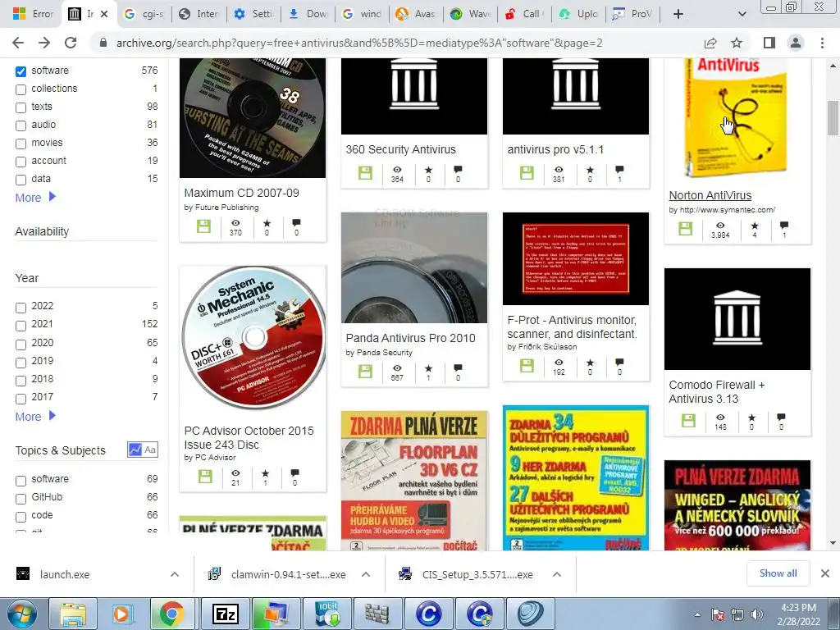This screenshot has width=840, height=630.
Task: Click the software save icon under 360 Security Antivirus
Action: 365,173
